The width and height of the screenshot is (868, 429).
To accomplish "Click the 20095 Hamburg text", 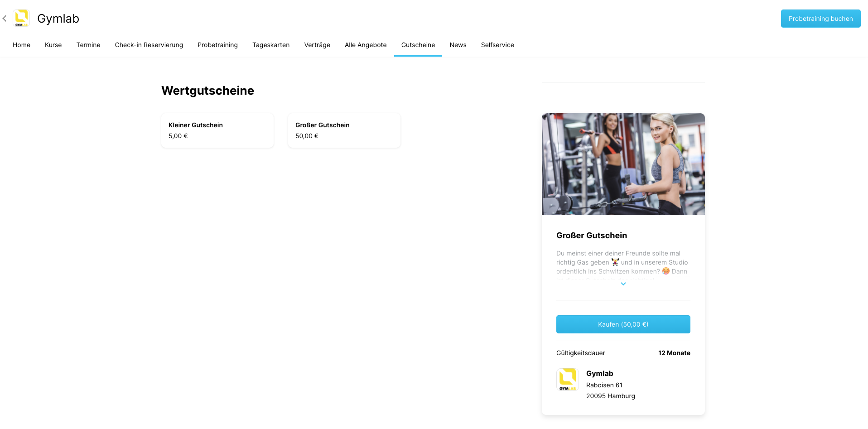I will 611,396.
